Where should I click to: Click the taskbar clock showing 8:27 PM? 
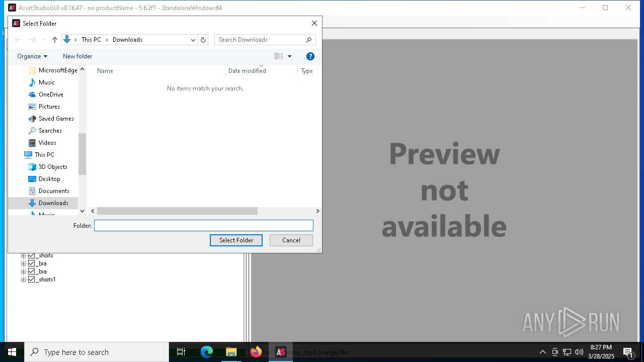point(601,352)
